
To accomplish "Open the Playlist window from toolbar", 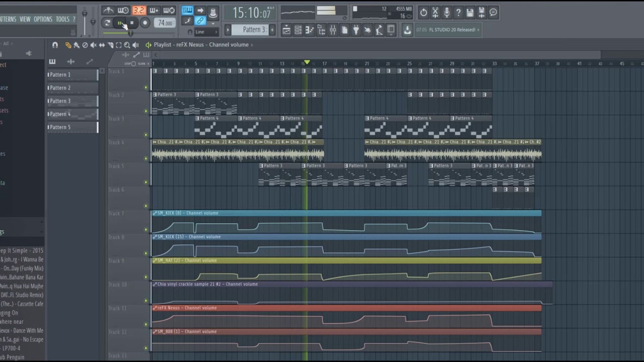I will 286,30.
